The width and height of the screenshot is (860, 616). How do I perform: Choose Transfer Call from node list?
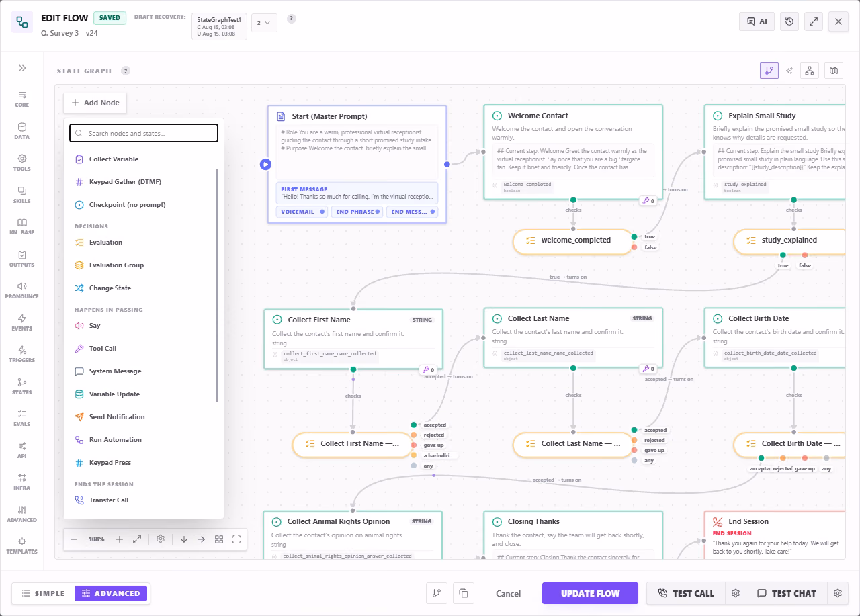141,500
